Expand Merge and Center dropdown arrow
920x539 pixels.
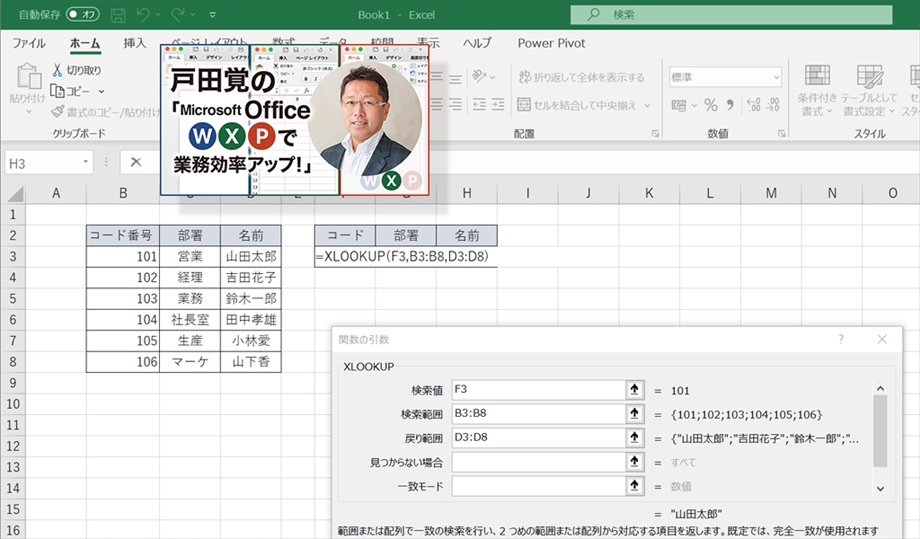[647, 106]
